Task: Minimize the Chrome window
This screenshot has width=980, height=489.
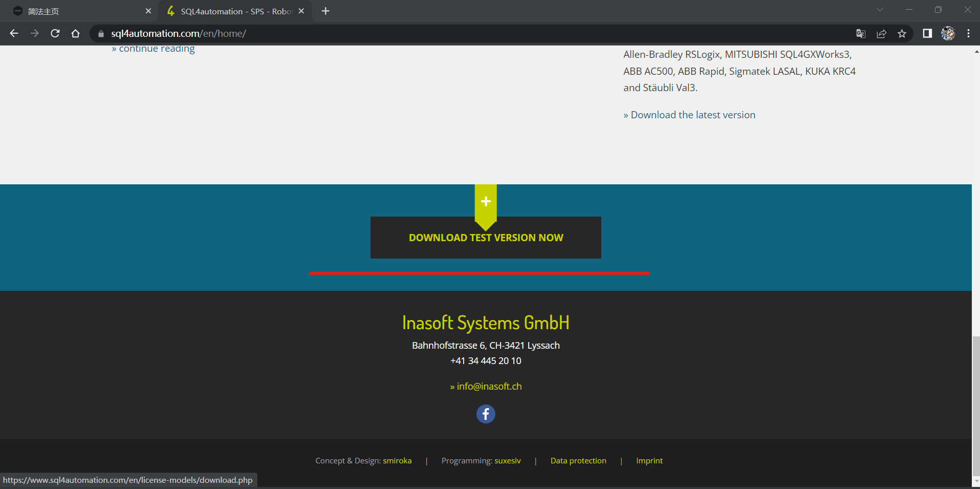Action: click(x=909, y=10)
